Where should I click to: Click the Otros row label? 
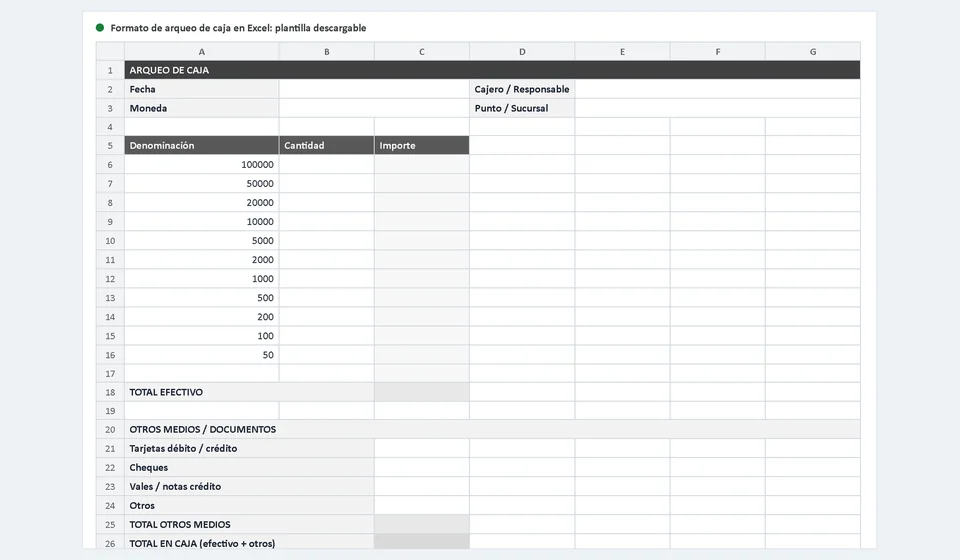[249, 506]
